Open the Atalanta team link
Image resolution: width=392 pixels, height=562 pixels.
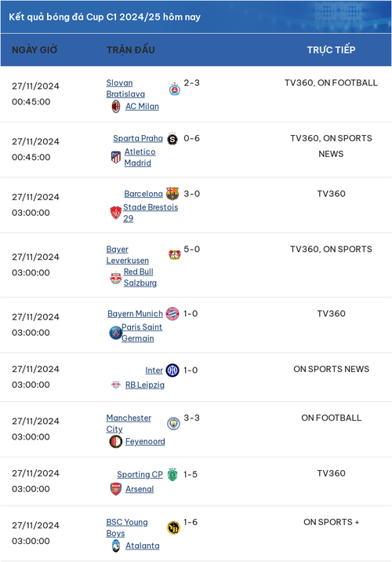coord(142,546)
